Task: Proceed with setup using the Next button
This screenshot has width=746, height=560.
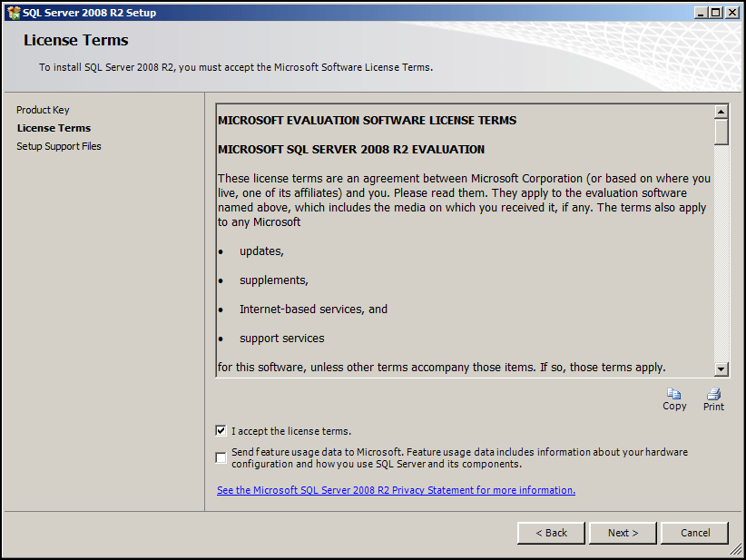Action: click(623, 533)
